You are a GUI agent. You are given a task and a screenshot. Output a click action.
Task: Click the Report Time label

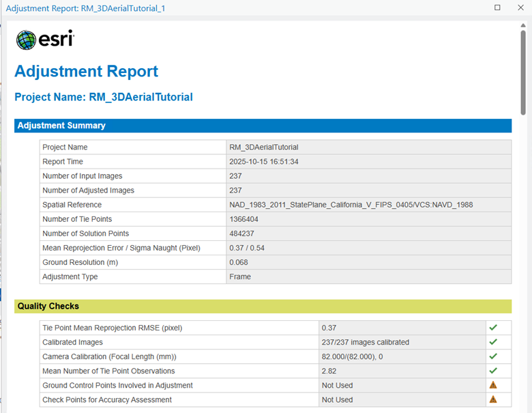[63, 162]
